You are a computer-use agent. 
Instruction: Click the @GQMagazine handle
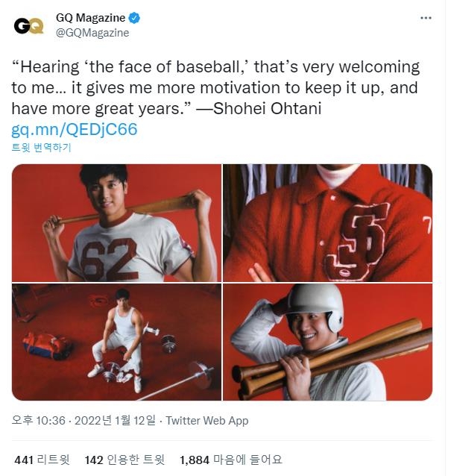[92, 33]
